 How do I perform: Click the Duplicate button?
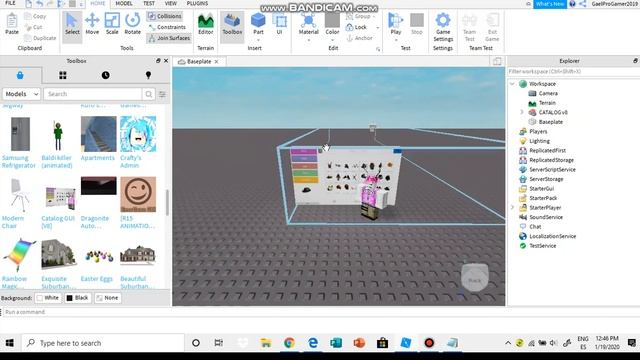tap(40, 38)
